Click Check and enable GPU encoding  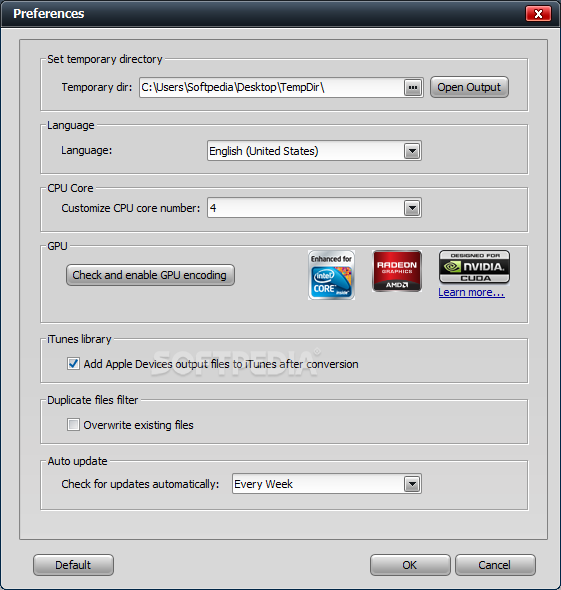click(x=150, y=275)
